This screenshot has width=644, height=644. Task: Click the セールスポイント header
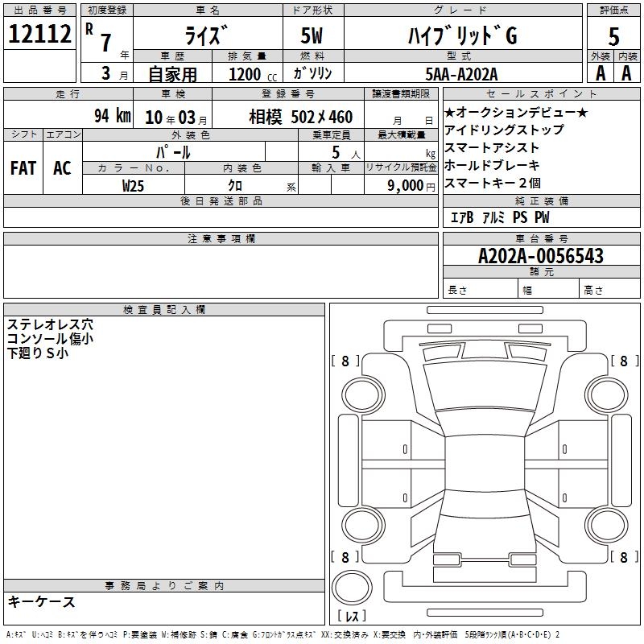541,93
